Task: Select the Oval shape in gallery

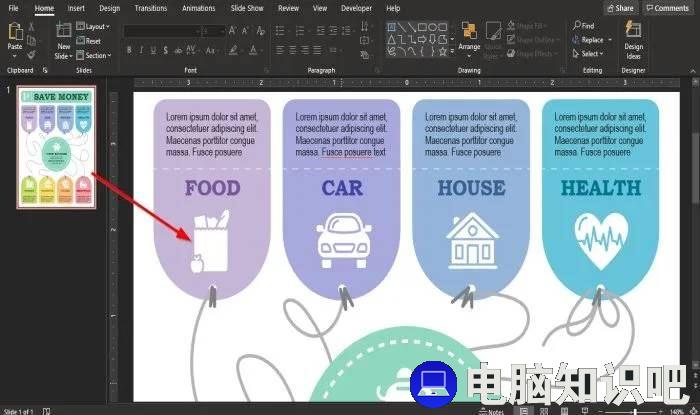Action: (x=432, y=27)
